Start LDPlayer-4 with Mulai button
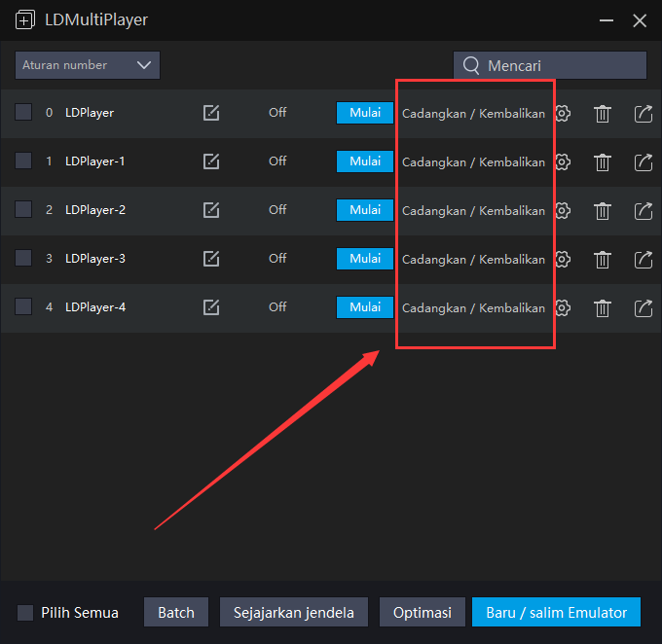The image size is (662, 644). tap(365, 306)
